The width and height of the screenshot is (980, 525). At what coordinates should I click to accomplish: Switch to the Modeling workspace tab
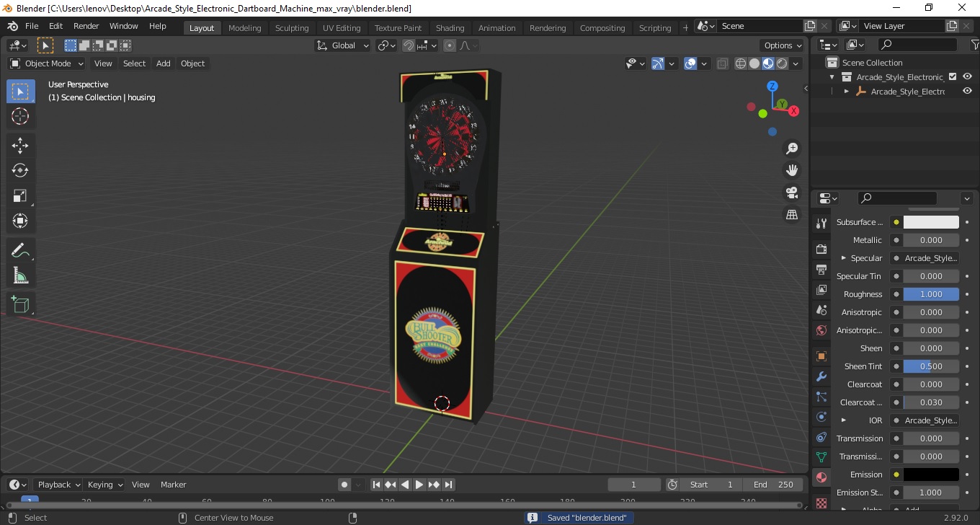244,28
